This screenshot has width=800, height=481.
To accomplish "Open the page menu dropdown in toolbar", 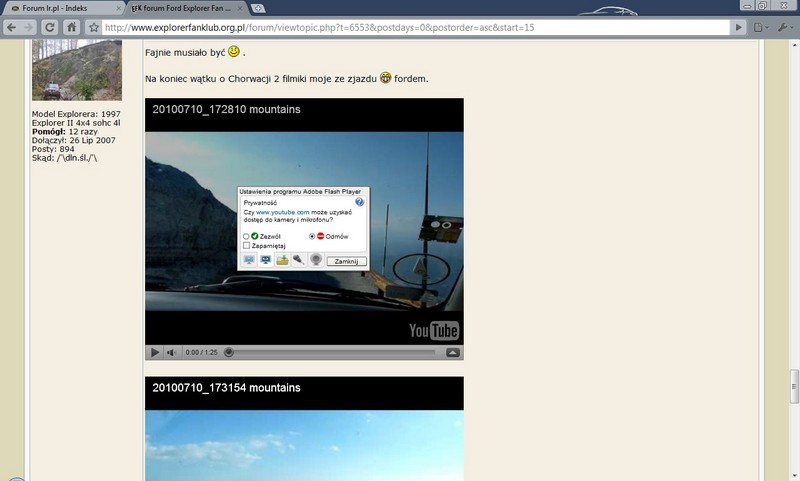I will coord(762,27).
